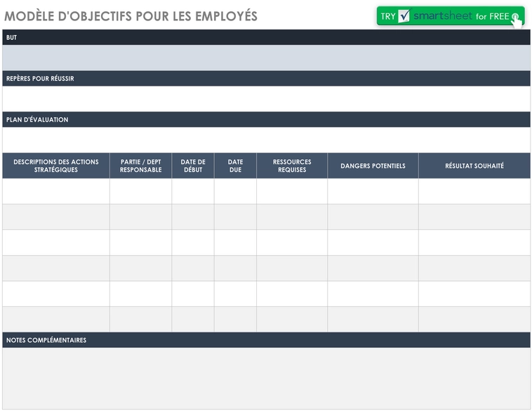Click the checkmark logo in Smartsheet banner
The width and height of the screenshot is (532, 411).
click(404, 16)
